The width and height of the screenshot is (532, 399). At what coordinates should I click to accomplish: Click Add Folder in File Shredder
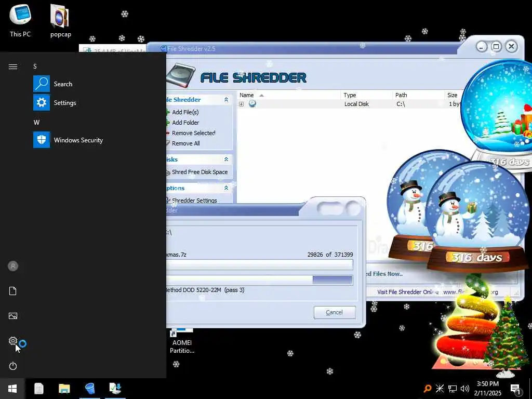click(185, 123)
